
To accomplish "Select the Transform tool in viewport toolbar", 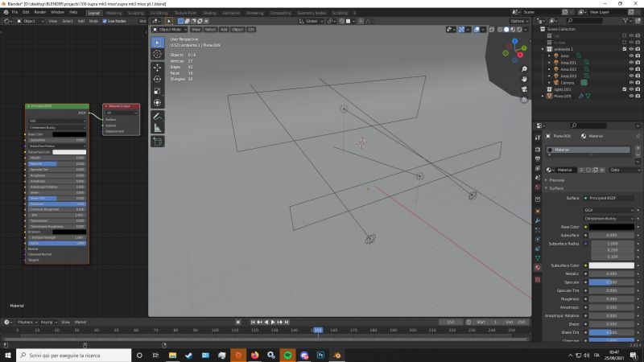I will point(157,103).
